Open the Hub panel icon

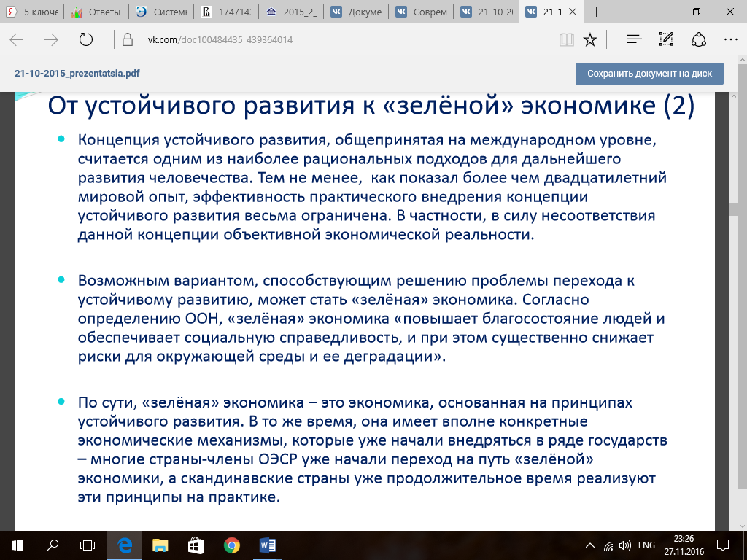coord(634,40)
